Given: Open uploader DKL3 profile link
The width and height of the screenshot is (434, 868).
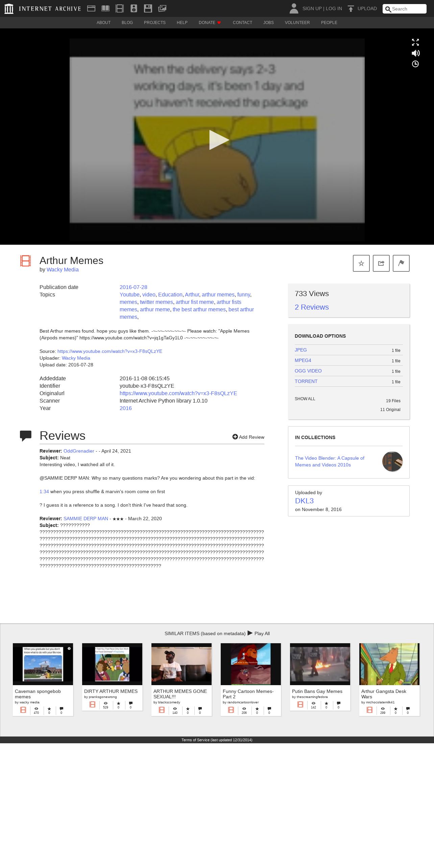Looking at the screenshot, I should pos(304,501).
